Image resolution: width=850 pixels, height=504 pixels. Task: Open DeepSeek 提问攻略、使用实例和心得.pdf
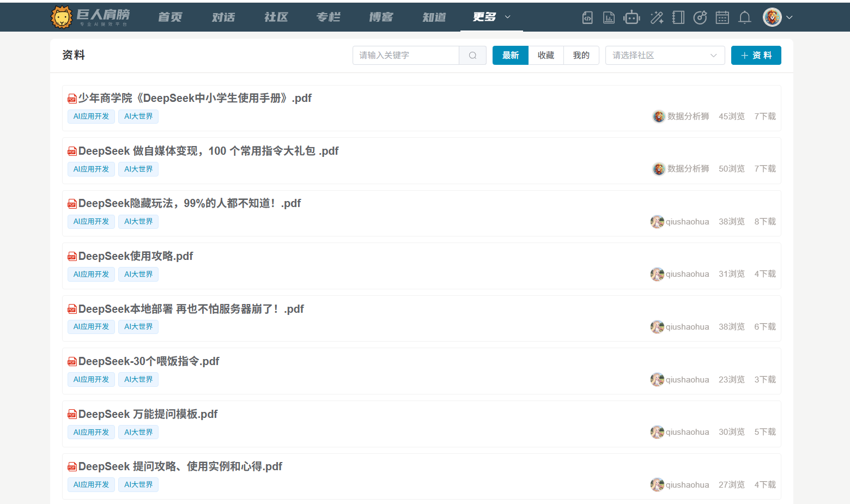point(180,466)
